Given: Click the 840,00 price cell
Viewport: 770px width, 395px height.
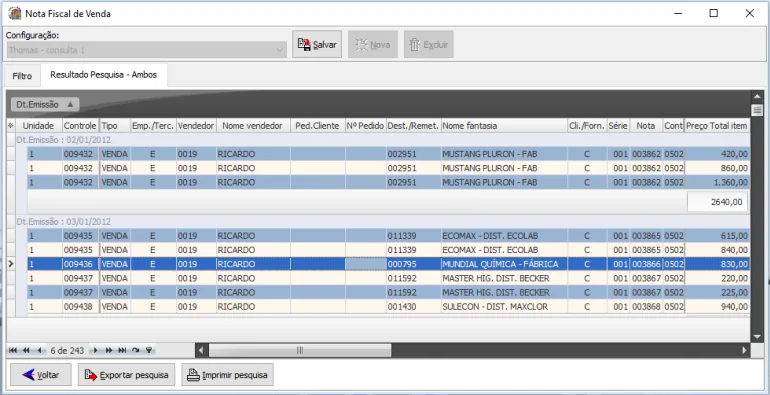Looking at the screenshot, I should pos(716,250).
